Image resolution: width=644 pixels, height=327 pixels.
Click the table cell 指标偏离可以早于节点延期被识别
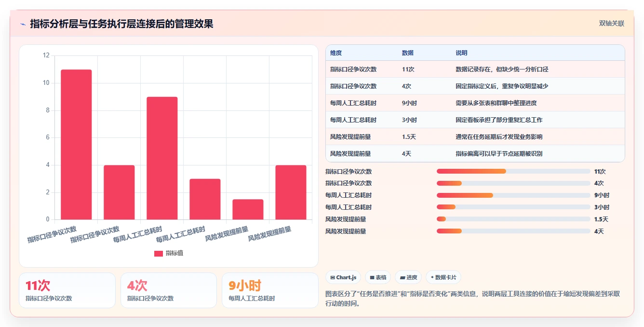[x=499, y=154]
